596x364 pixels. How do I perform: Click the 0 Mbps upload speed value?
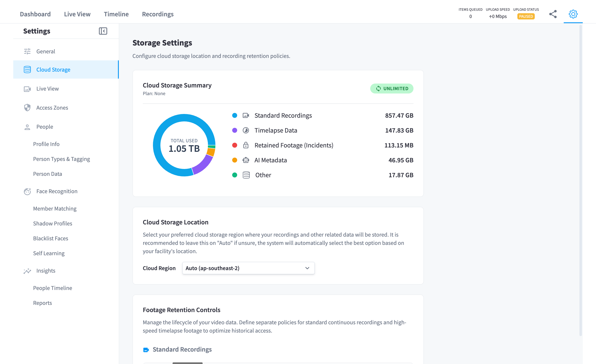point(497,16)
